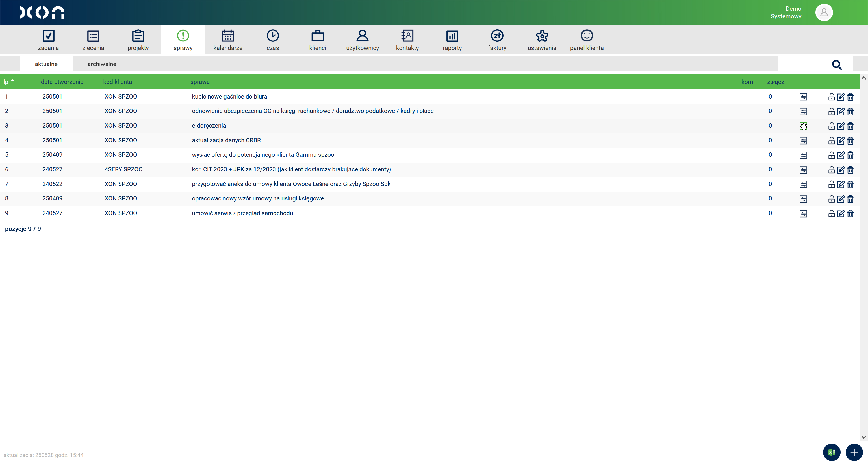The image size is (868, 466).
Task: Sort by the załącz. column
Action: pyautogui.click(x=776, y=82)
